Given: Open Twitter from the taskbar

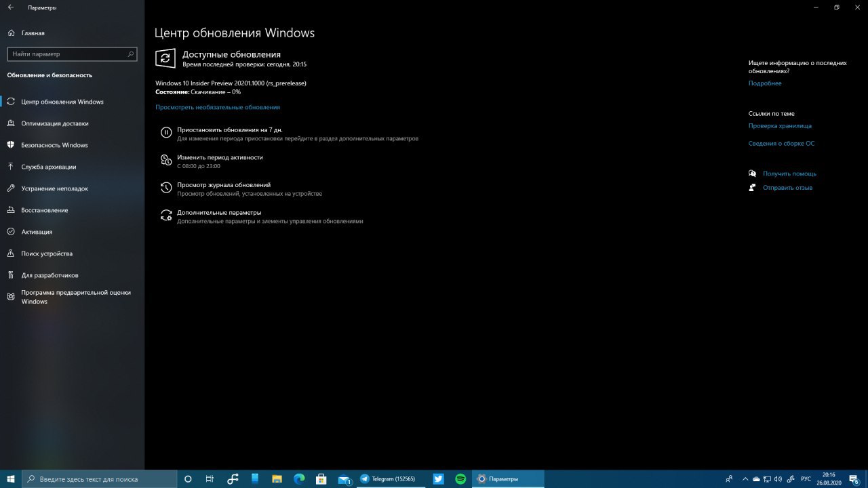Looking at the screenshot, I should (439, 479).
